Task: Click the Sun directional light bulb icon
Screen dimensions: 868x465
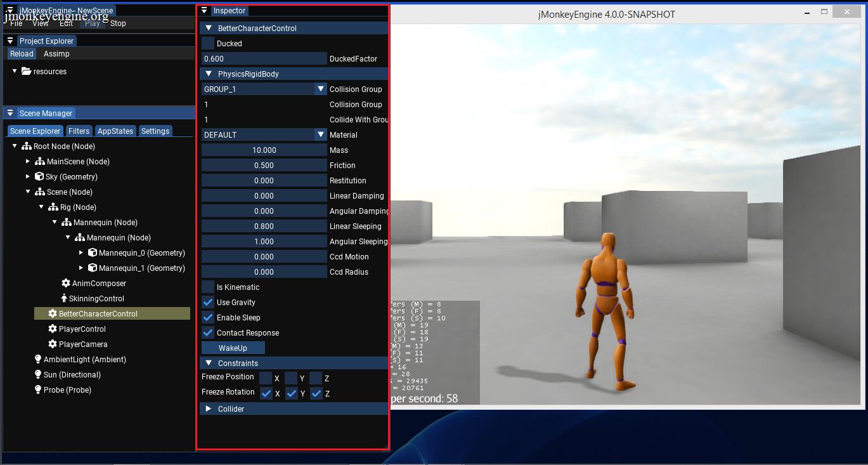Action: pos(38,374)
